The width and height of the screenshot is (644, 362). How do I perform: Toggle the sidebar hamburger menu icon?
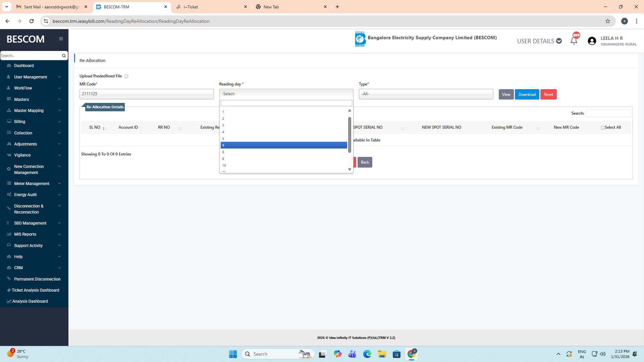(61, 39)
